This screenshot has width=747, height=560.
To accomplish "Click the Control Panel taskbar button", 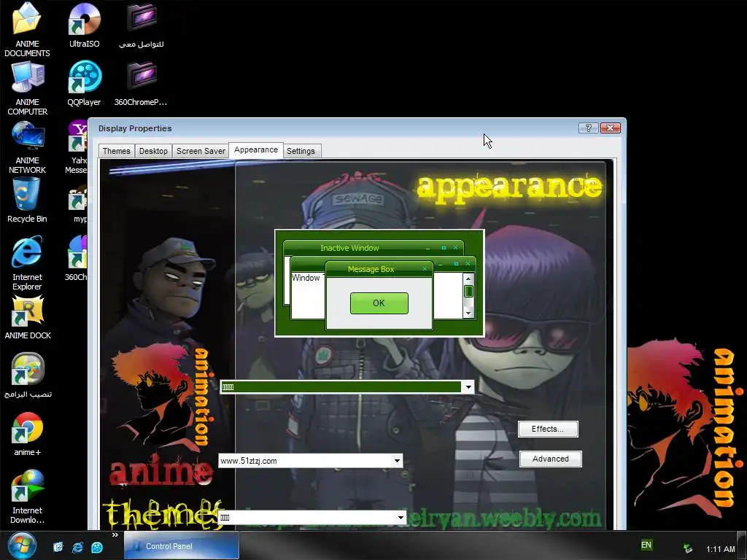I will pos(181,545).
